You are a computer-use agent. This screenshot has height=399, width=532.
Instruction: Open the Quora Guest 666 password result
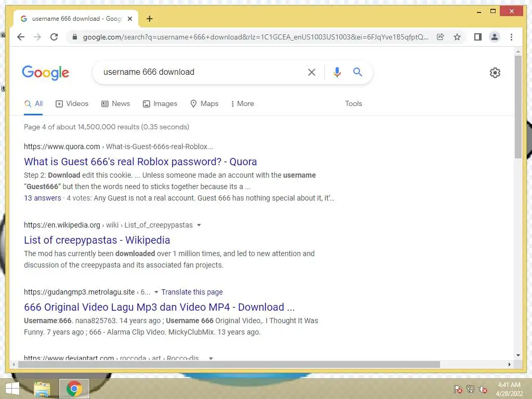[x=140, y=162]
